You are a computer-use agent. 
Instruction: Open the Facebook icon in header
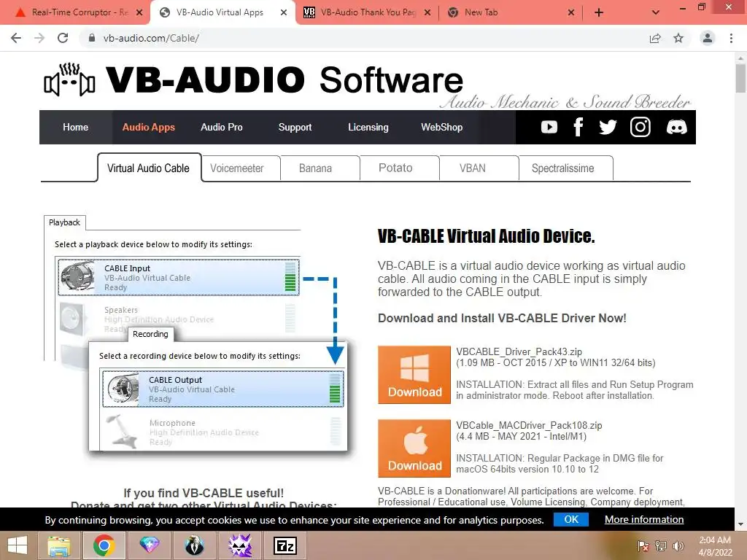point(578,127)
